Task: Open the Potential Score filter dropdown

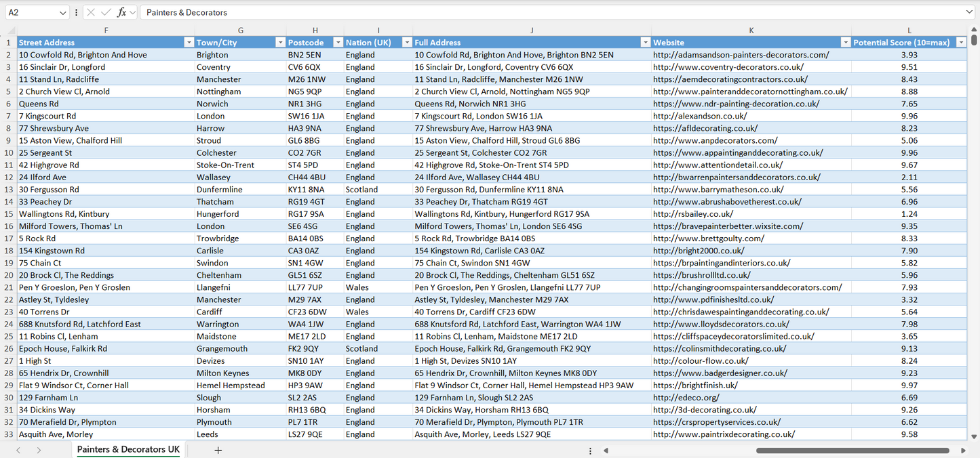Action: pyautogui.click(x=960, y=43)
